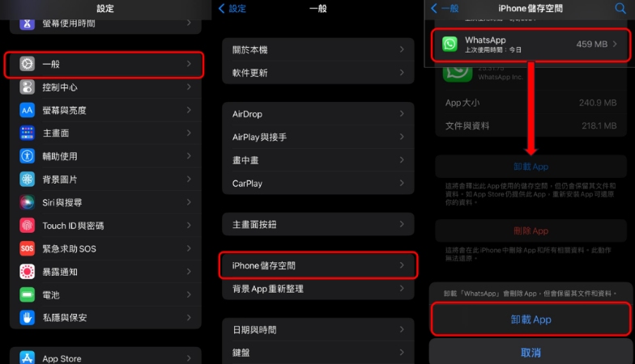Tap the WhatsApp app icon in storage list
635x364 pixels.
click(450, 44)
